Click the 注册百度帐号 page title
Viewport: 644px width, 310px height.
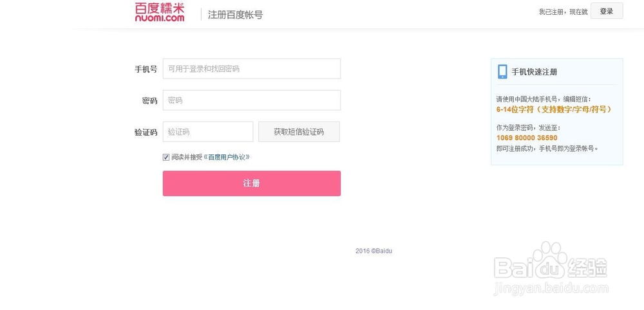click(235, 15)
